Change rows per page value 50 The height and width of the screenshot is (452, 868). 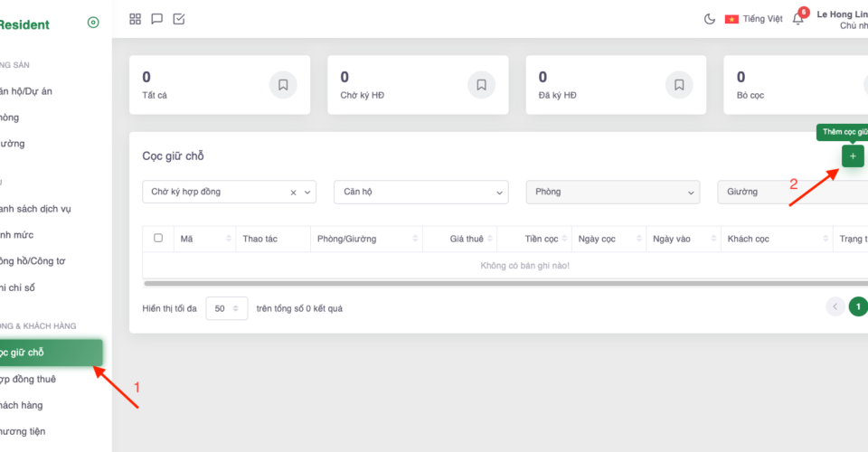[226, 308]
